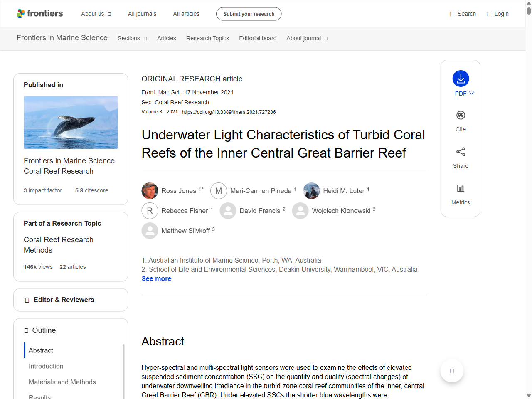Screen dimensions: 532x399
Task: Switch to the Research Topics section
Action: point(207,38)
